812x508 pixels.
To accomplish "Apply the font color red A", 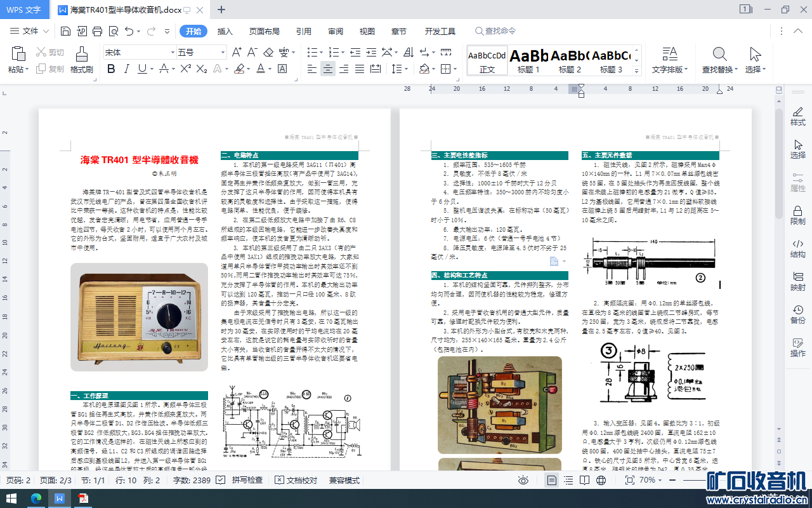I will pos(261,69).
